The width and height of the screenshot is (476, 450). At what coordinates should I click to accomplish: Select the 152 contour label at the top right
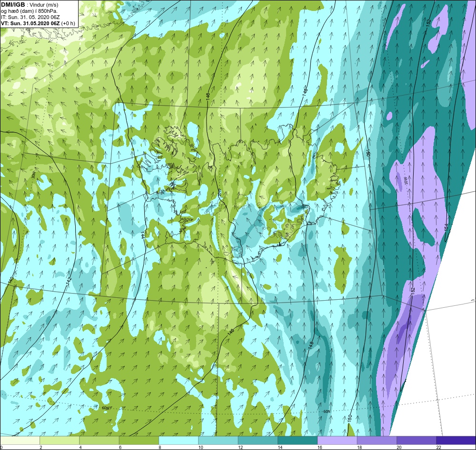click(429, 23)
